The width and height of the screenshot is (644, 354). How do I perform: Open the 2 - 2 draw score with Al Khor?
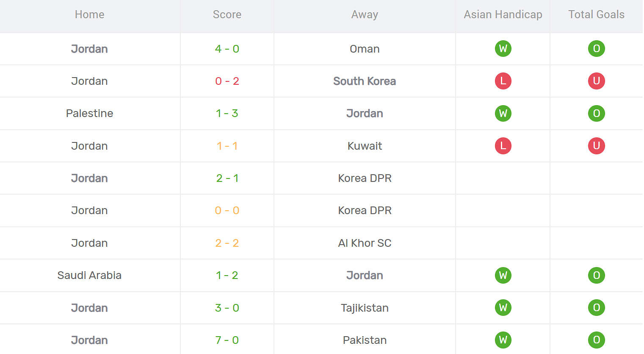(x=227, y=243)
